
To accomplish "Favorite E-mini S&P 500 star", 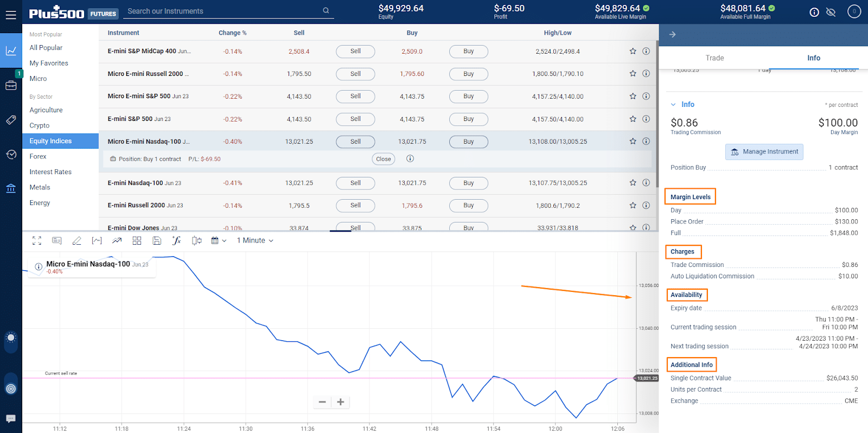I will [633, 119].
